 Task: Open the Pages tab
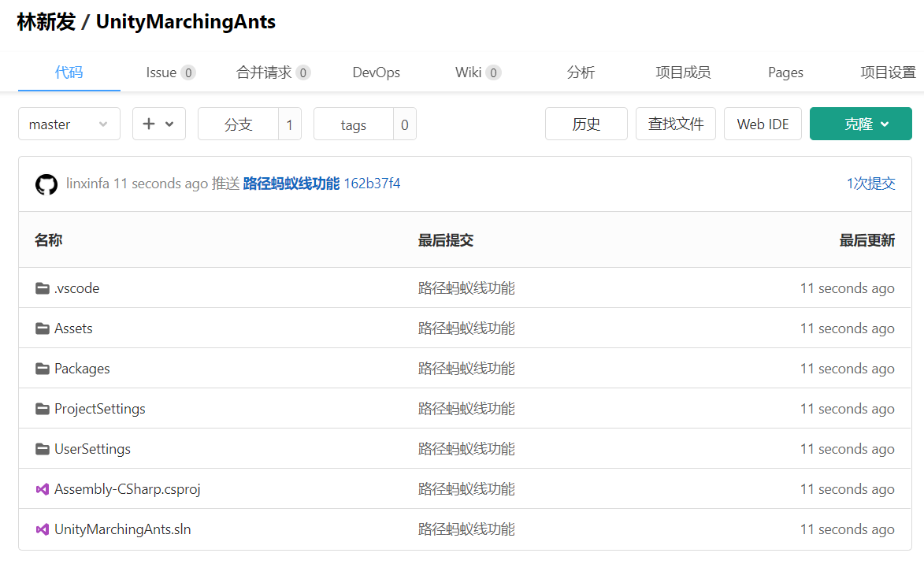click(x=785, y=72)
